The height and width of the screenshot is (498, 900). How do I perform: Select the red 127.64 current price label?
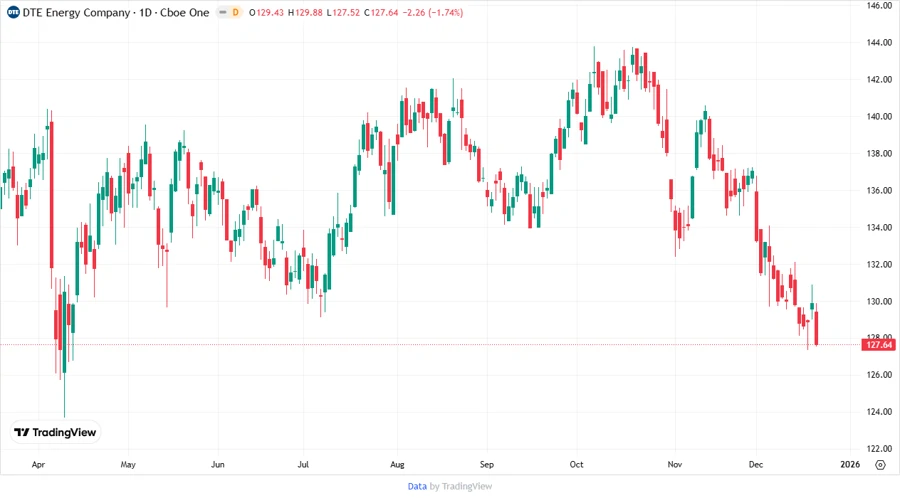pos(879,345)
